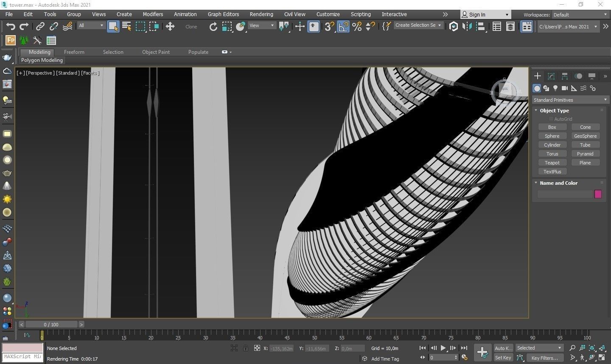Open the Workspaces Default dropdown
Screen dimensions: 611x364
[x=580, y=15]
